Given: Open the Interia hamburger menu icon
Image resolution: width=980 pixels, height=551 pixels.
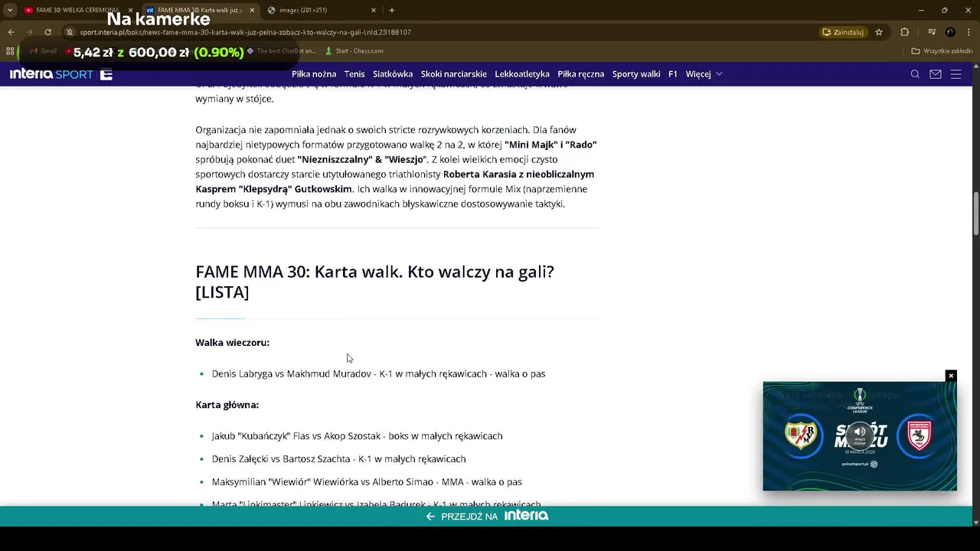Looking at the screenshot, I should (x=955, y=74).
